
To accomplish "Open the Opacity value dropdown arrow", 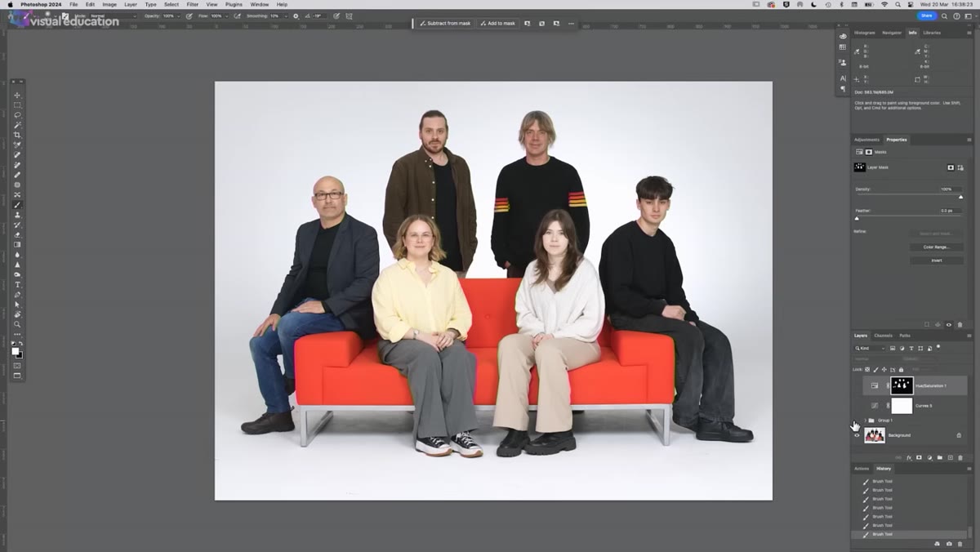I will (x=179, y=16).
